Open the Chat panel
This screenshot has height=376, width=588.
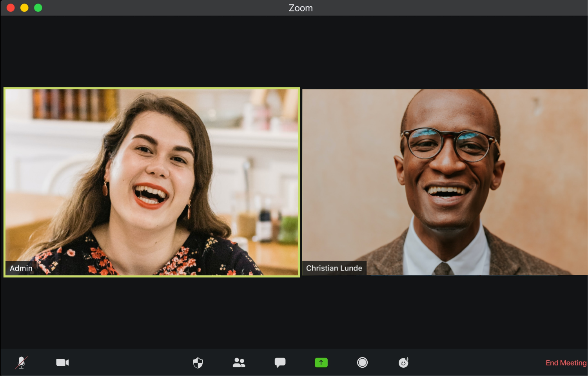point(280,363)
